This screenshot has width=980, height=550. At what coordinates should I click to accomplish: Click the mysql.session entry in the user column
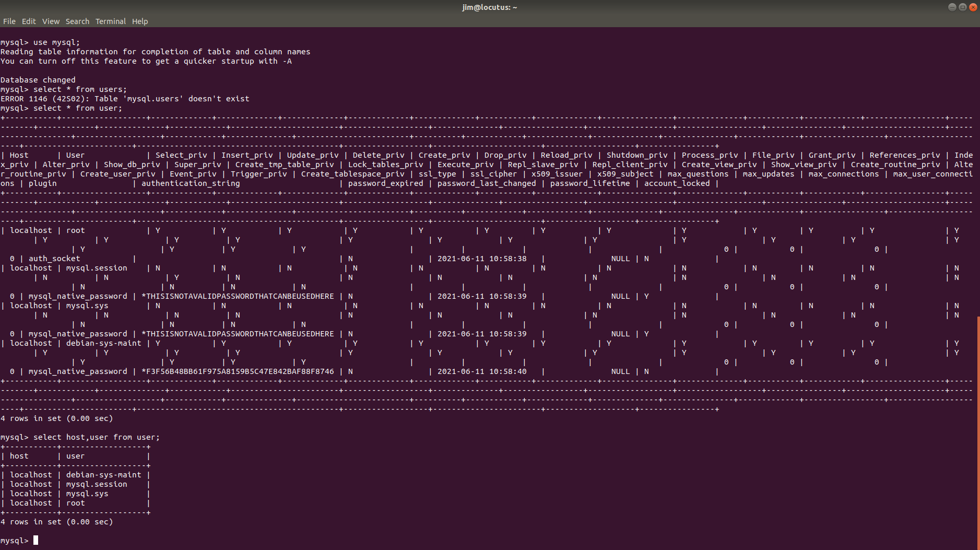(96, 484)
